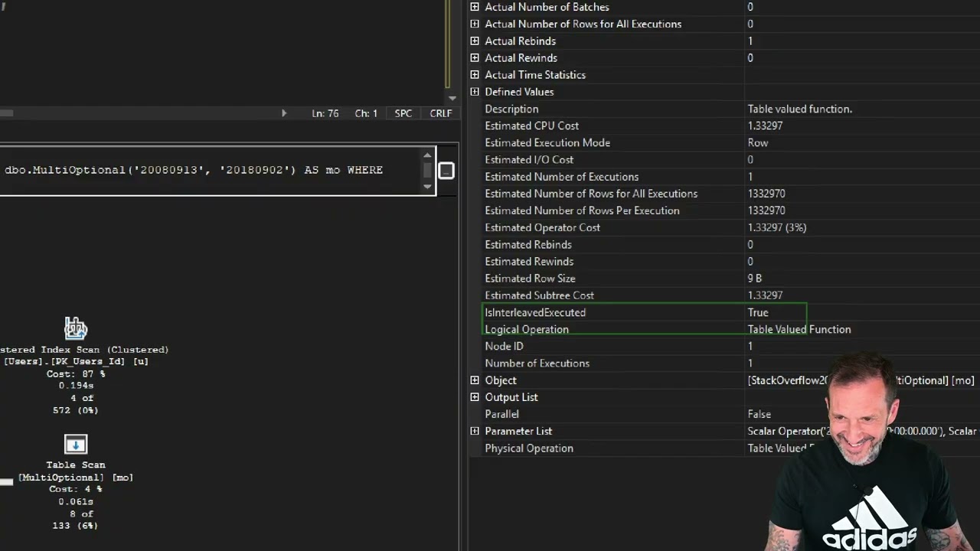
Task: Select Estimated CPU Cost property
Action: pyautogui.click(x=531, y=126)
